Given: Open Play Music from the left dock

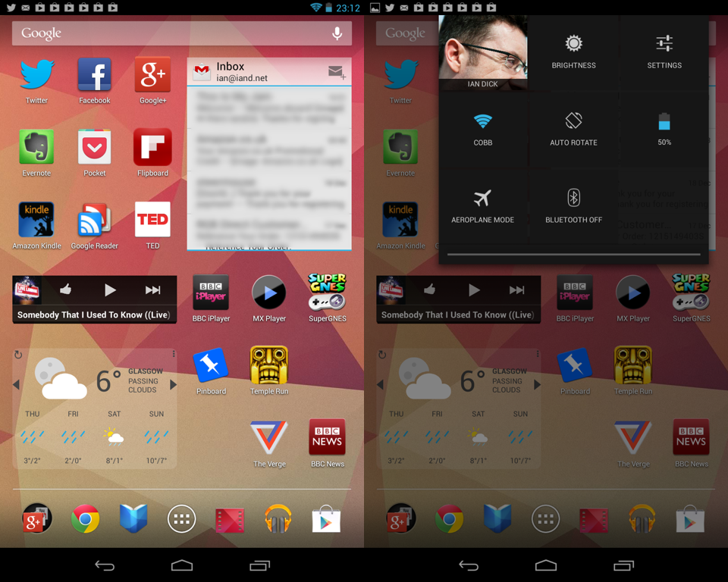Looking at the screenshot, I should (278, 518).
